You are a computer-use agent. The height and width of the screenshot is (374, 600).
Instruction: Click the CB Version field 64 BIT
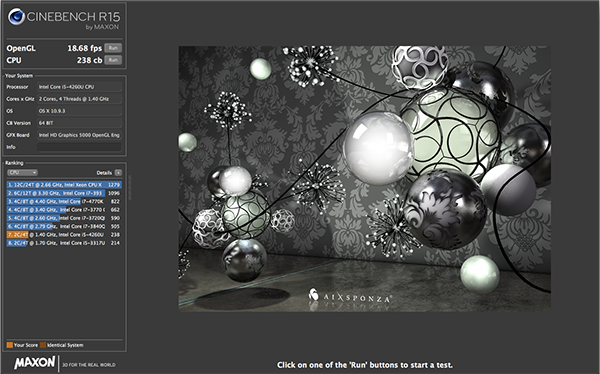79,123
